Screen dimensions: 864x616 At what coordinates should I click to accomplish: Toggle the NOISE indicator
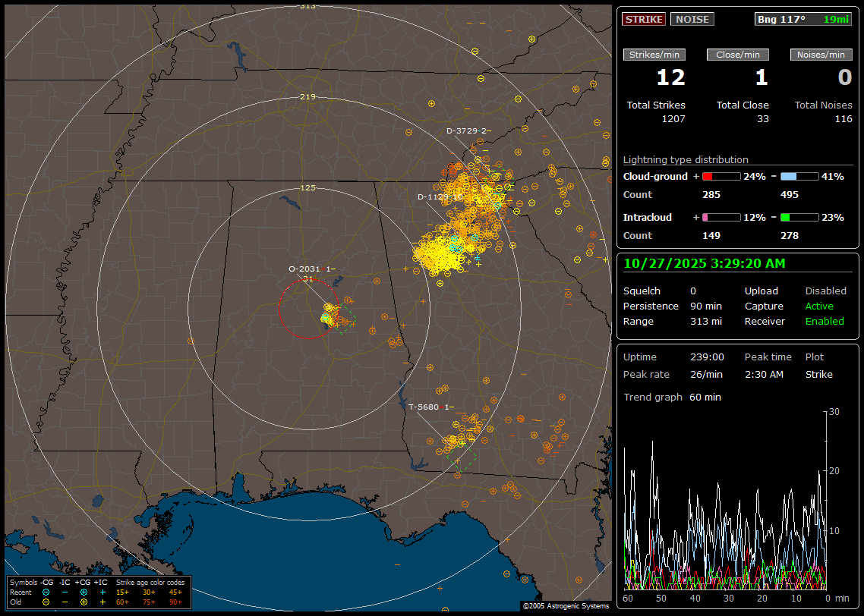[692, 19]
